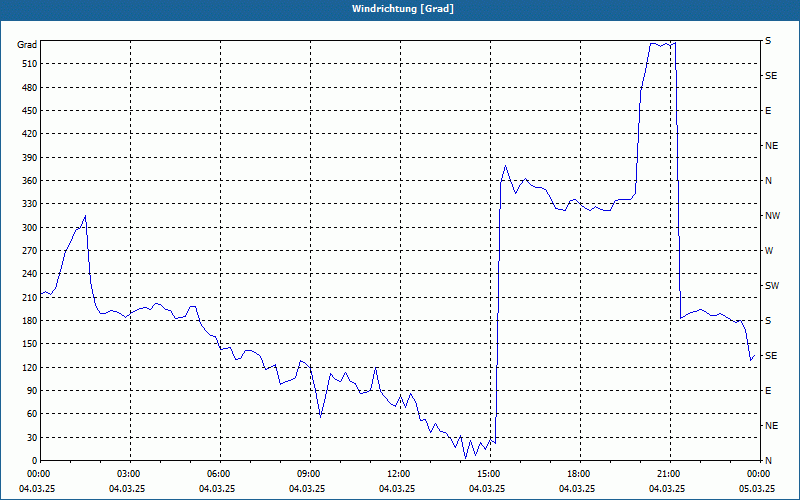The height and width of the screenshot is (500, 800).
Task: Click the 210 degree axis label
Action: click(x=30, y=297)
